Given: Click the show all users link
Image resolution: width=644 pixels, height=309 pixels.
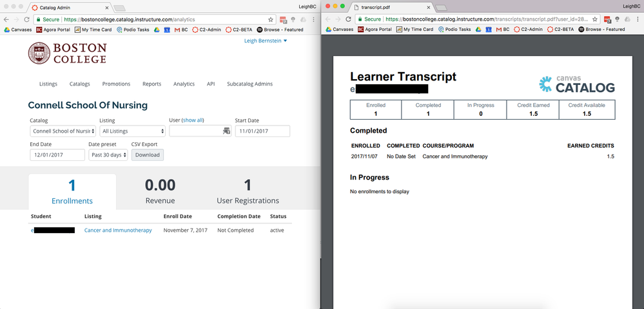Looking at the screenshot, I should point(193,120).
